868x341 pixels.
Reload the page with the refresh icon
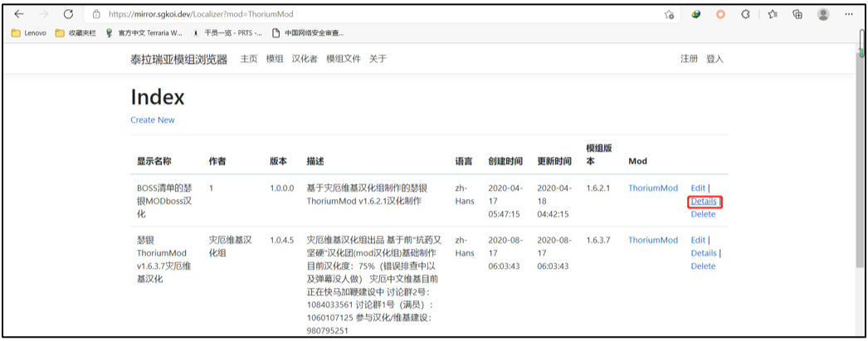pos(68,14)
